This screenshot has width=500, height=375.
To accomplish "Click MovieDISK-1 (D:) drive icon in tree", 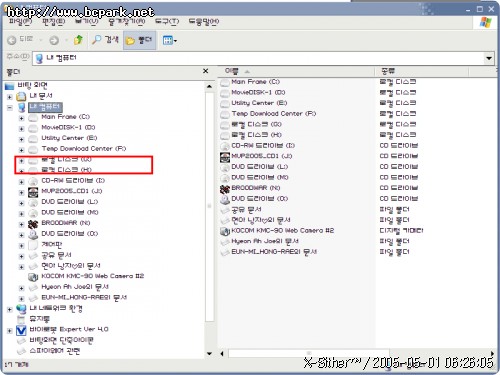I will [x=33, y=129].
